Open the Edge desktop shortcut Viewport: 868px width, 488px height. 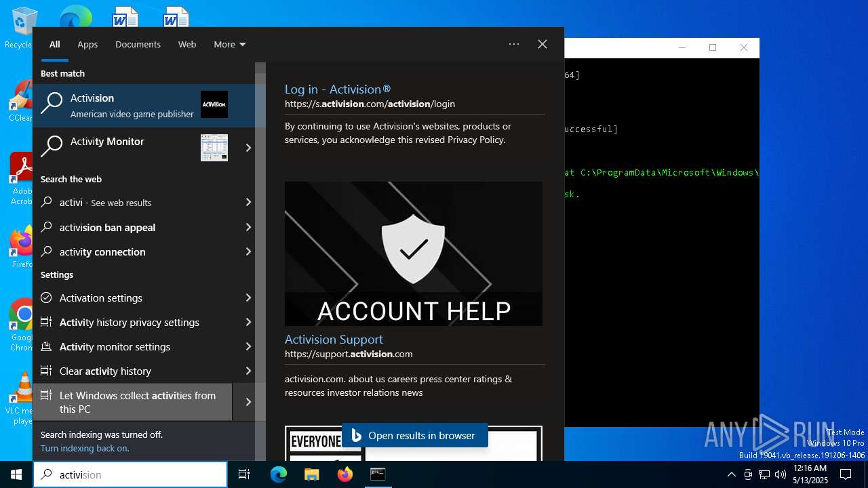[x=75, y=17]
